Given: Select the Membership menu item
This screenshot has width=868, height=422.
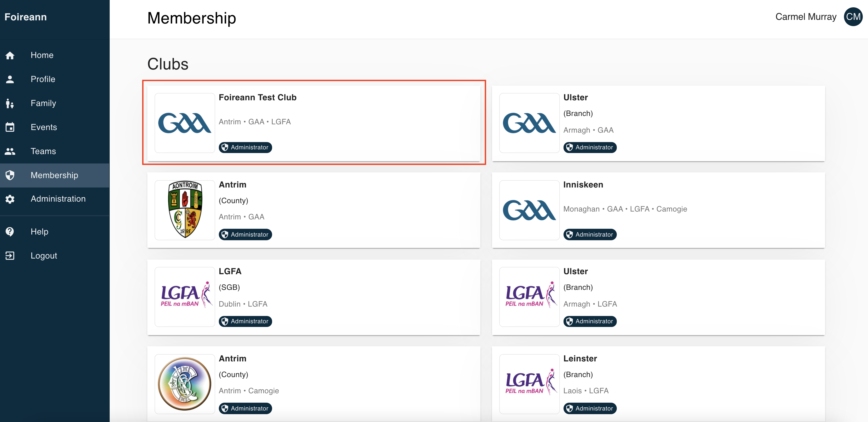Looking at the screenshot, I should (55, 175).
